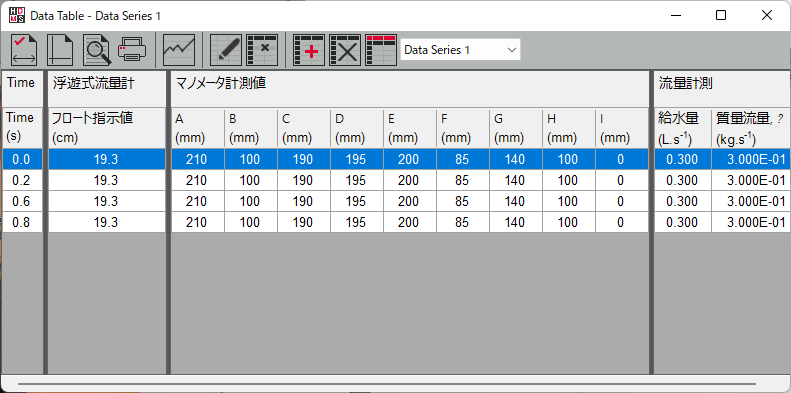Click 0.300 給水量 cell in 0.6 row
The image size is (791, 393).
click(683, 202)
